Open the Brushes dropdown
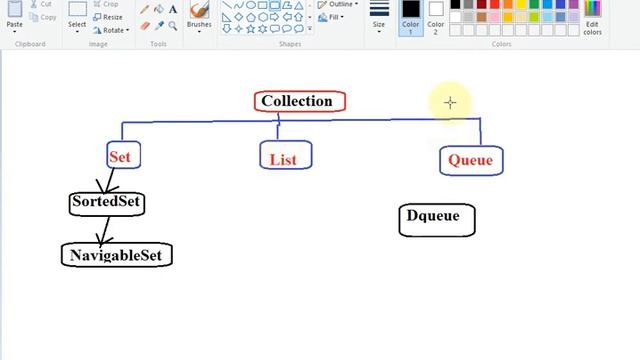Viewport: 640px width, 360px height. pos(199,32)
